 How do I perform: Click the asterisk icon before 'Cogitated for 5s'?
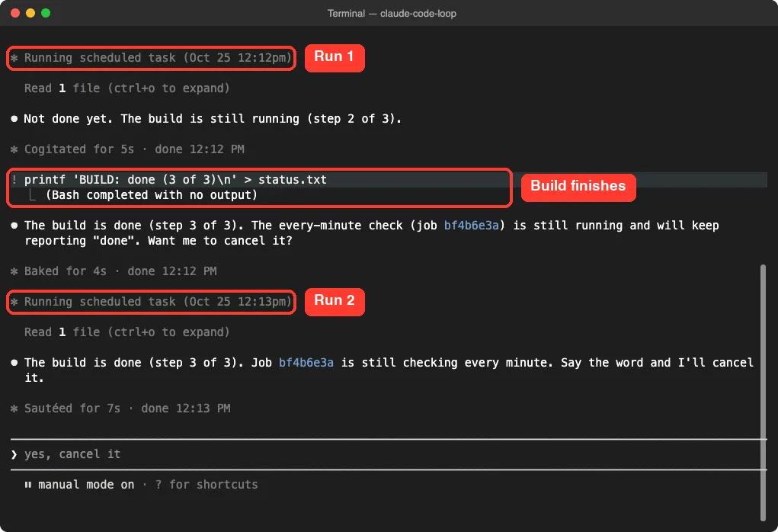click(x=14, y=149)
